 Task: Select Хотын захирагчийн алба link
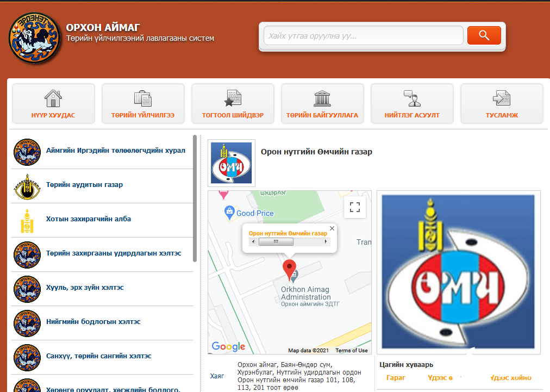89,219
